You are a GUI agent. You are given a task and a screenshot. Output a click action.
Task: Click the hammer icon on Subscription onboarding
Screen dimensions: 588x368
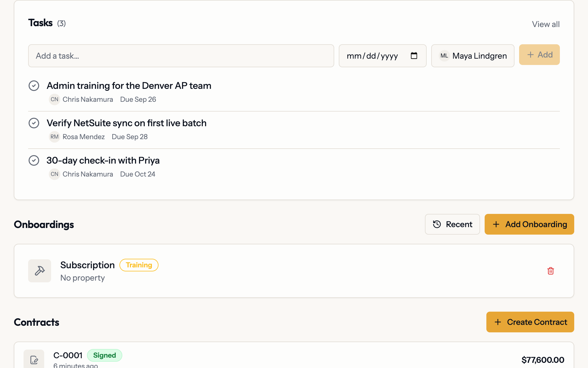point(40,271)
